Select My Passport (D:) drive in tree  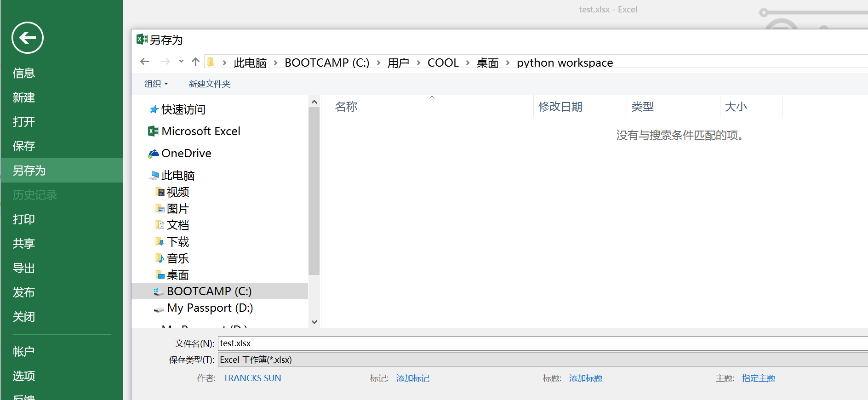[x=210, y=308]
